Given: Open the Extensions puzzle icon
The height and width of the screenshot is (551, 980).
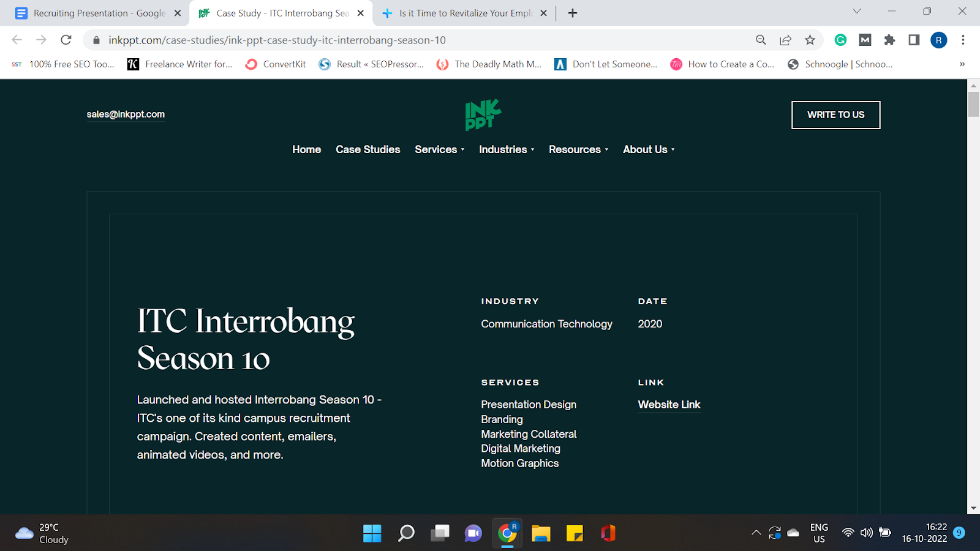Looking at the screenshot, I should (x=889, y=40).
